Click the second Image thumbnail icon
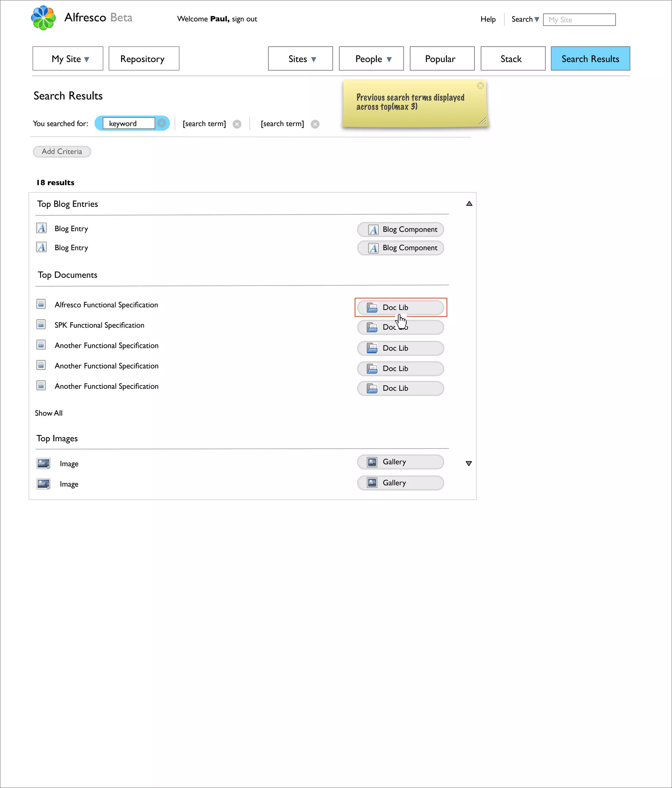672x788 pixels. click(43, 484)
